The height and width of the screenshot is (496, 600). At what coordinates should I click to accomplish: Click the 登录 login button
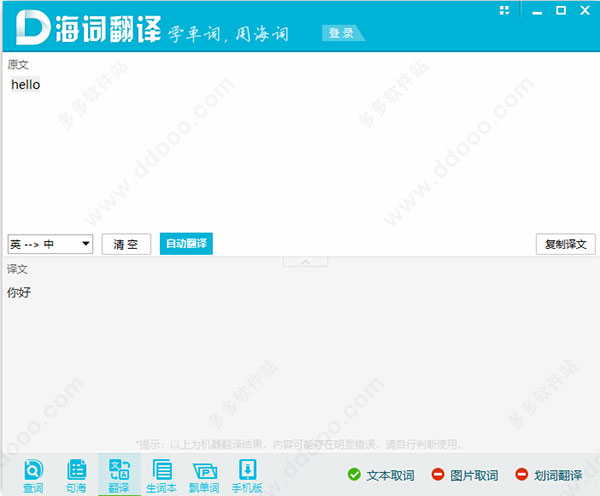[x=341, y=33]
